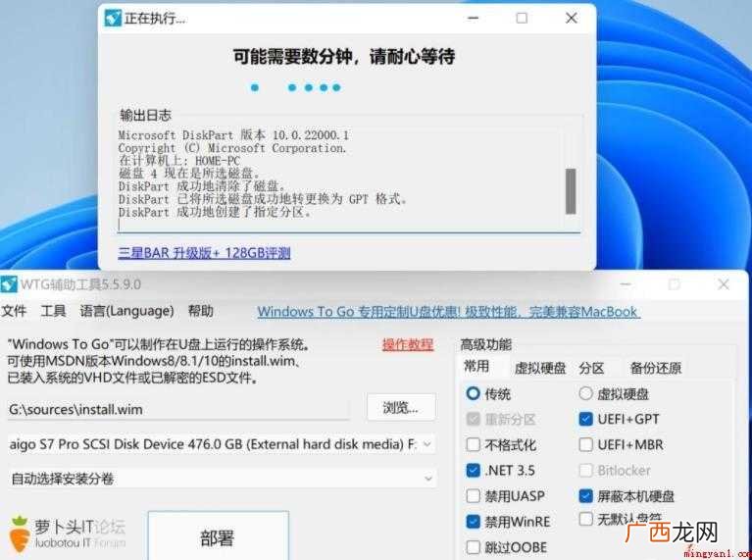Viewport: 752px width, 560px height.
Task: Open the aigo S7 Pro disk dropdown
Action: tap(222, 444)
